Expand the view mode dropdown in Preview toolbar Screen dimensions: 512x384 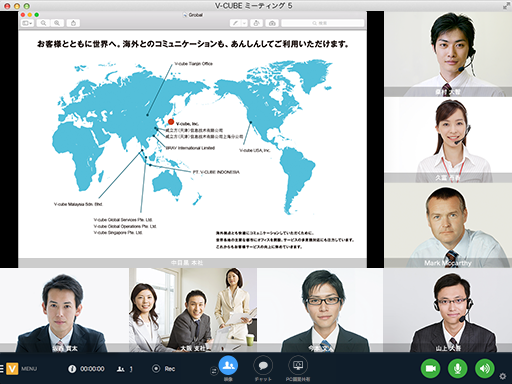pos(27,23)
